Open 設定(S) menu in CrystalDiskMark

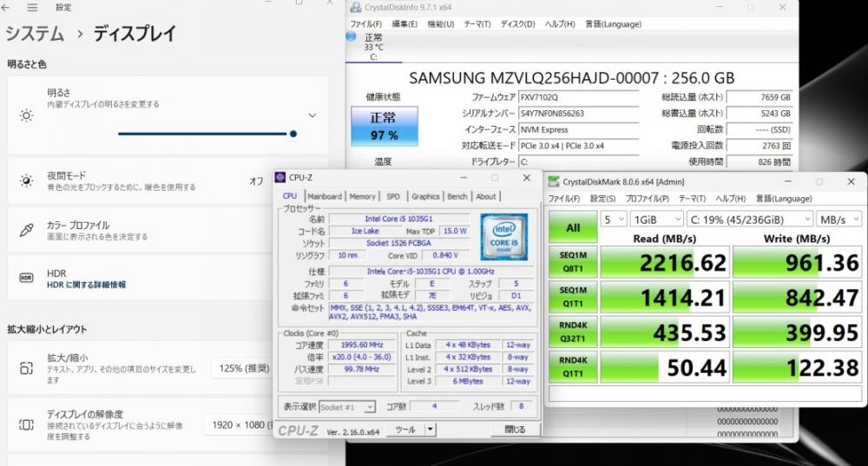pos(602,199)
